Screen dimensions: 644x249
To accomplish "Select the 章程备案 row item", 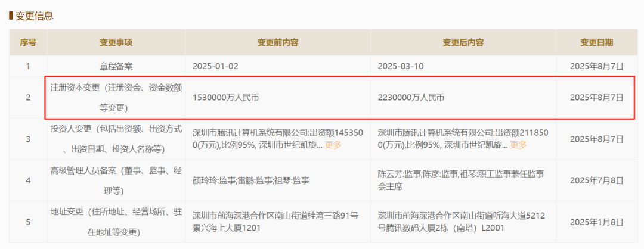I will point(116,66).
